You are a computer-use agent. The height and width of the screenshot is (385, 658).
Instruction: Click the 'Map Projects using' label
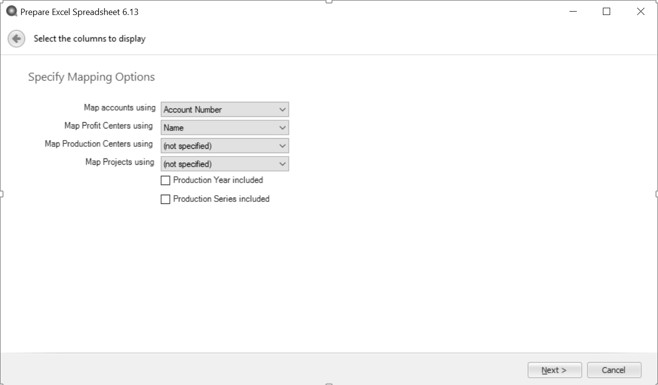point(120,162)
